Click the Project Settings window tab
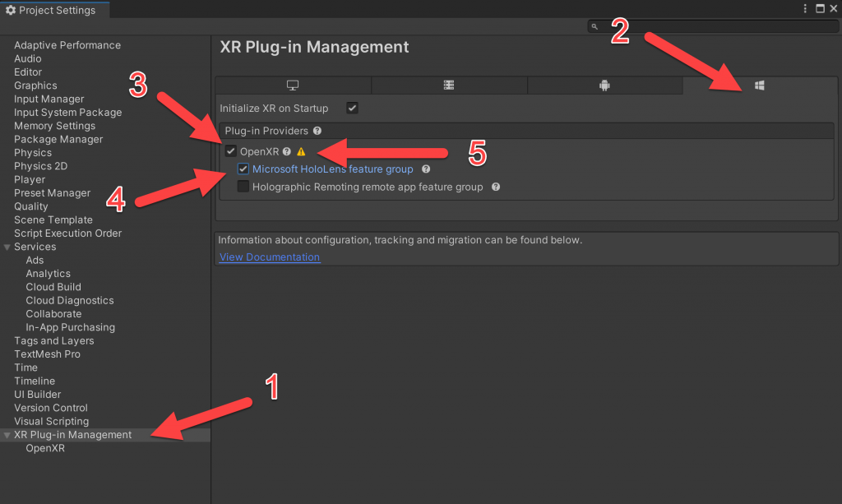This screenshot has height=504, width=842. (x=55, y=10)
